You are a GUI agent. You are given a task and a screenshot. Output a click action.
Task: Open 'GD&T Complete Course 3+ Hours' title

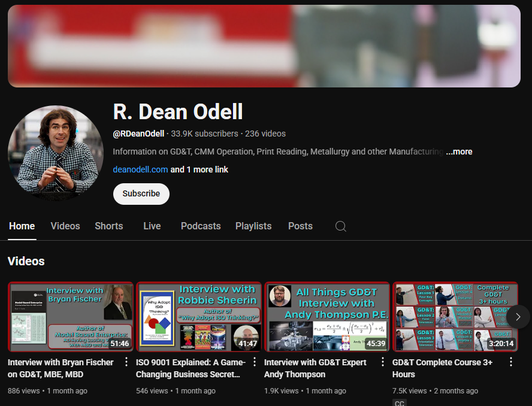click(x=442, y=368)
